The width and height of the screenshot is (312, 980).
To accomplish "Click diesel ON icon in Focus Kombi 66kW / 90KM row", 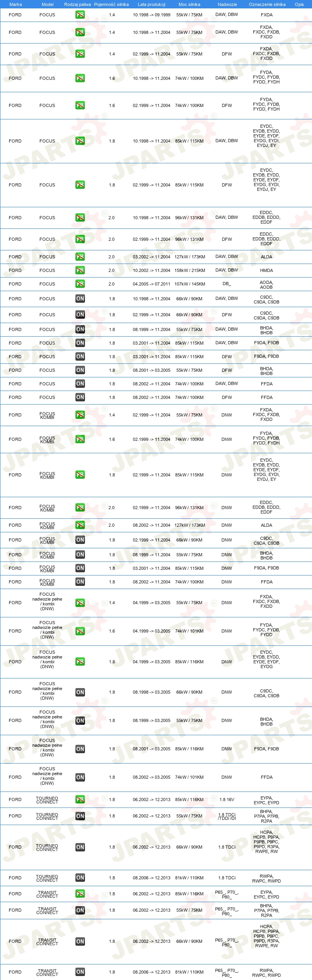I will [x=80, y=540].
